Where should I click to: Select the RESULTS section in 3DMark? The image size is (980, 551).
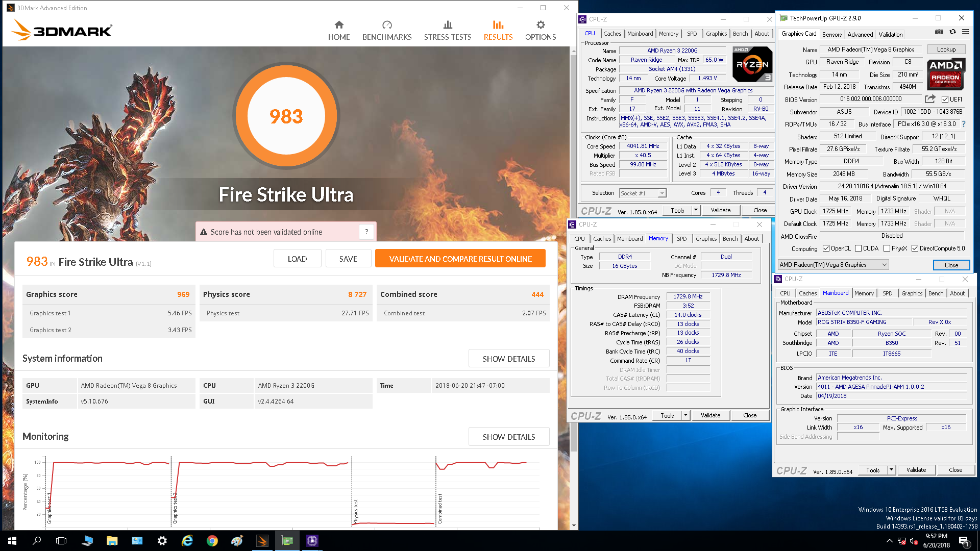[498, 31]
